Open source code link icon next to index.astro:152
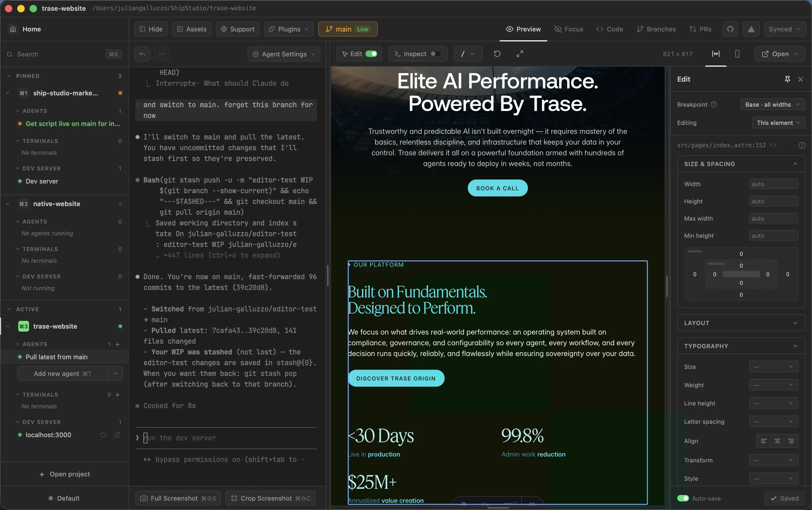Image resolution: width=812 pixels, height=510 pixels. (773, 145)
